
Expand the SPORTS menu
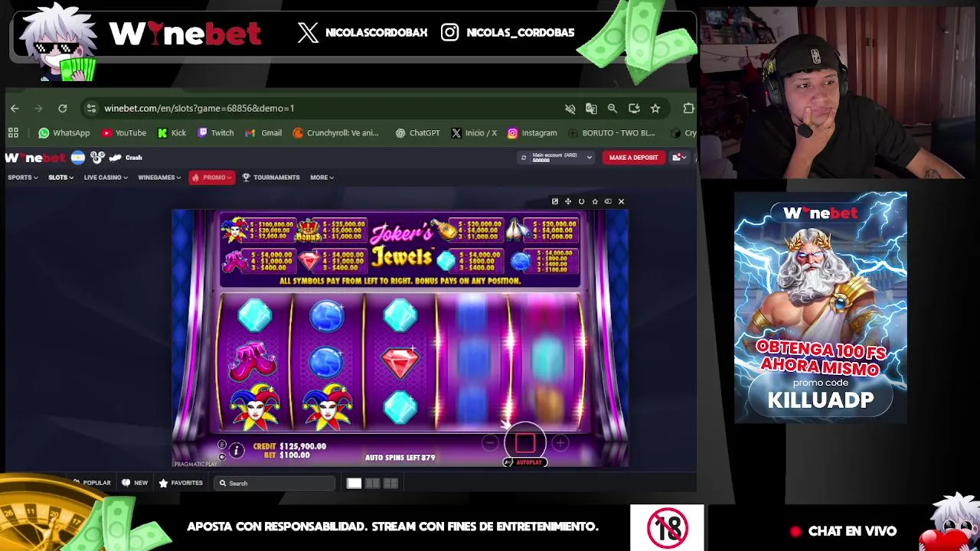(x=22, y=178)
